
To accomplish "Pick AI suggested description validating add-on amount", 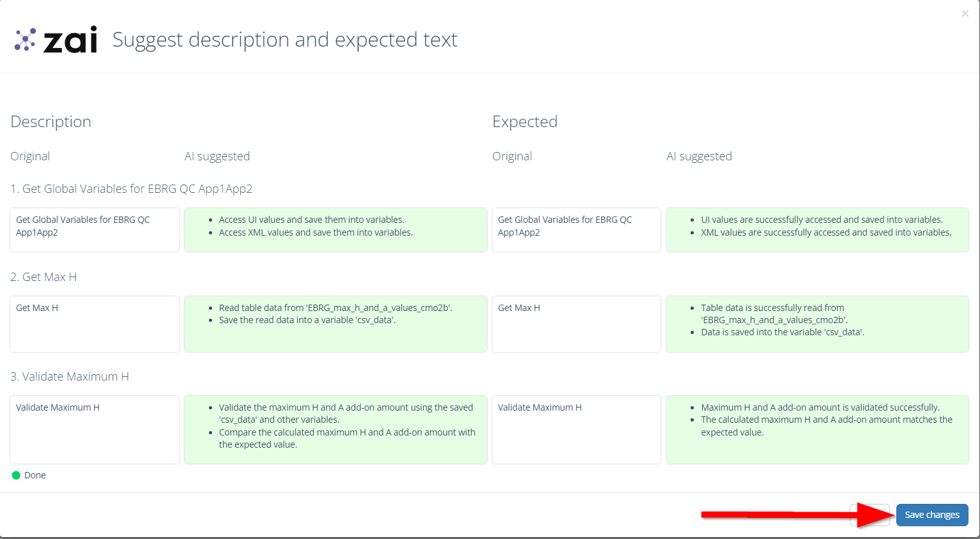I will pyautogui.click(x=335, y=430).
